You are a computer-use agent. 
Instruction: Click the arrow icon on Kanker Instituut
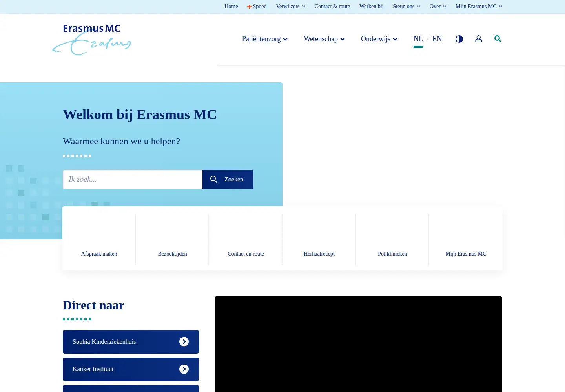(184, 369)
